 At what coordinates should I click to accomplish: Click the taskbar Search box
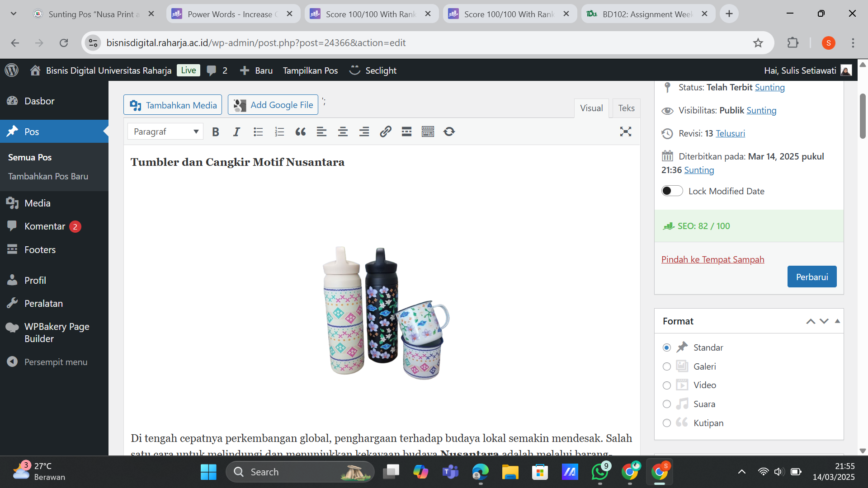point(300,472)
